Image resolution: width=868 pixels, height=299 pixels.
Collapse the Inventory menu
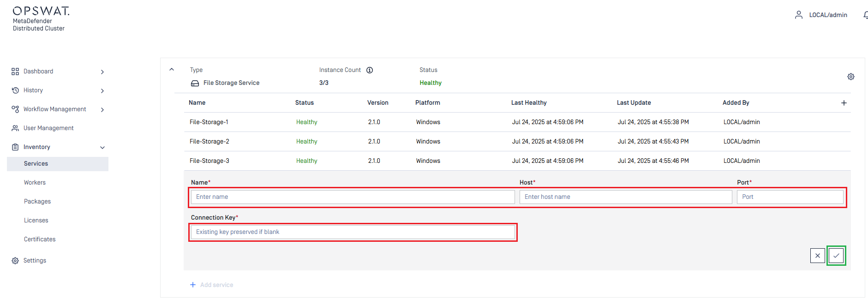click(x=102, y=148)
